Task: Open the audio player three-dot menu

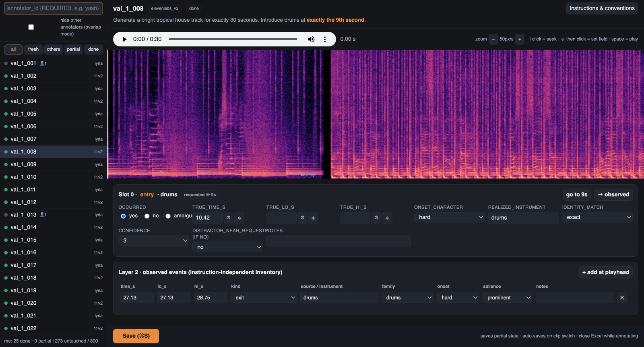Action: coord(325,39)
